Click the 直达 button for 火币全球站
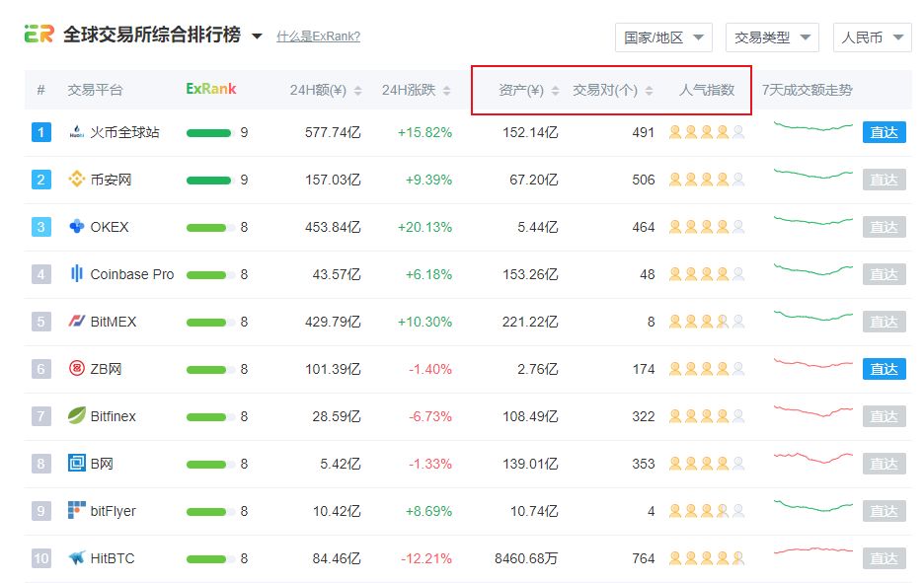Screen dimensions: 924x583 (884, 132)
